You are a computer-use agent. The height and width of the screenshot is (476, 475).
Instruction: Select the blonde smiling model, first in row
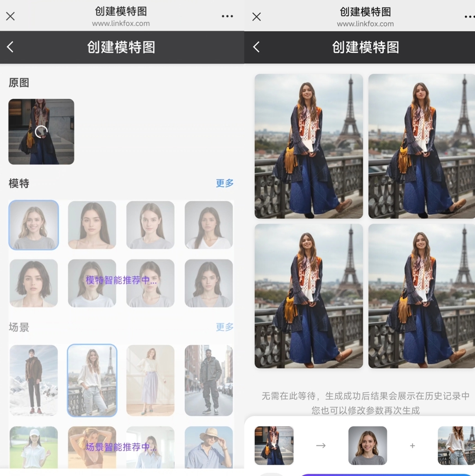pos(34,225)
